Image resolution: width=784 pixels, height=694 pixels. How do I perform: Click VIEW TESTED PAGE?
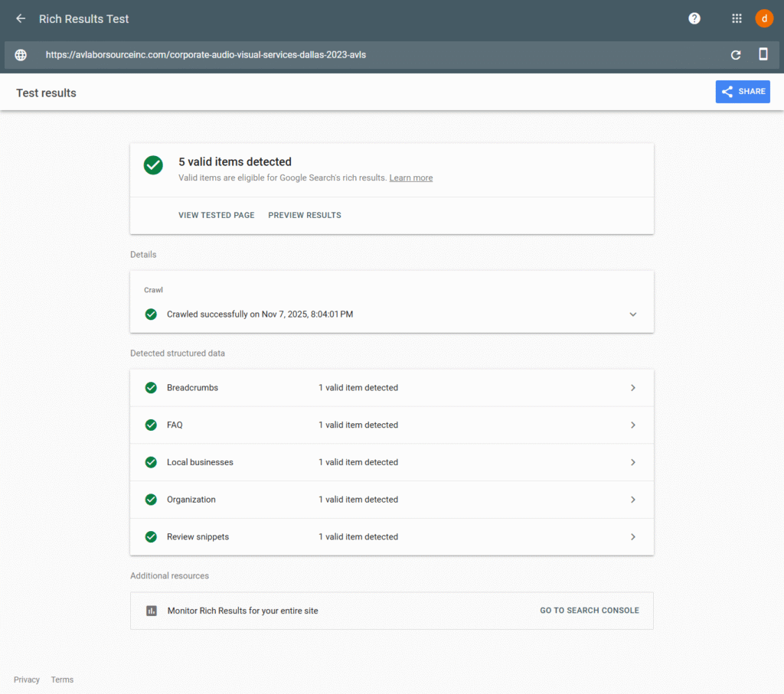[216, 215]
